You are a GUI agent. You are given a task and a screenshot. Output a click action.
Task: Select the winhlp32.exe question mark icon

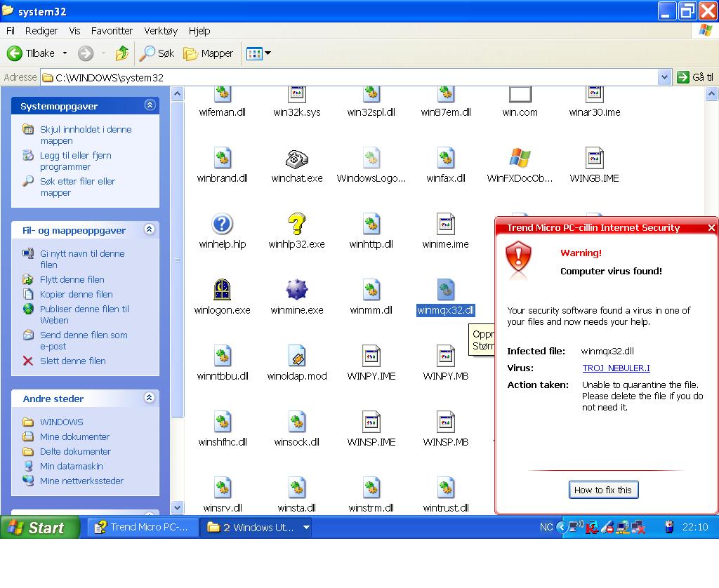(x=297, y=225)
